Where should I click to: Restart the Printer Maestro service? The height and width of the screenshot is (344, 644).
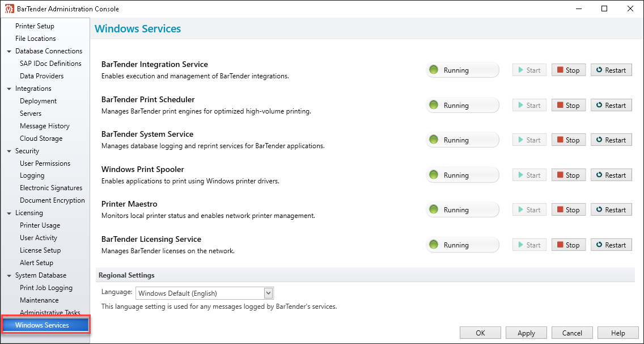pyautogui.click(x=611, y=210)
